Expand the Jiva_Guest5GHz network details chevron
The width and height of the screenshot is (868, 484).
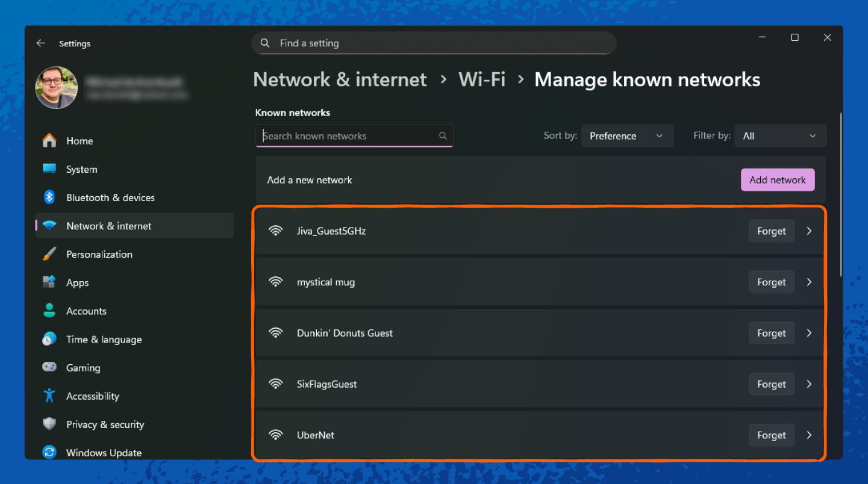point(809,231)
